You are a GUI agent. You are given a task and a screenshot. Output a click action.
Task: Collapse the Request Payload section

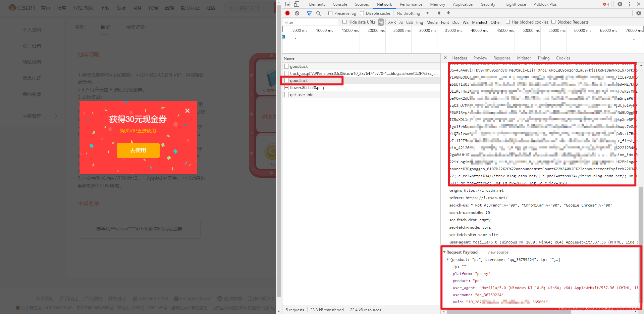coord(444,252)
